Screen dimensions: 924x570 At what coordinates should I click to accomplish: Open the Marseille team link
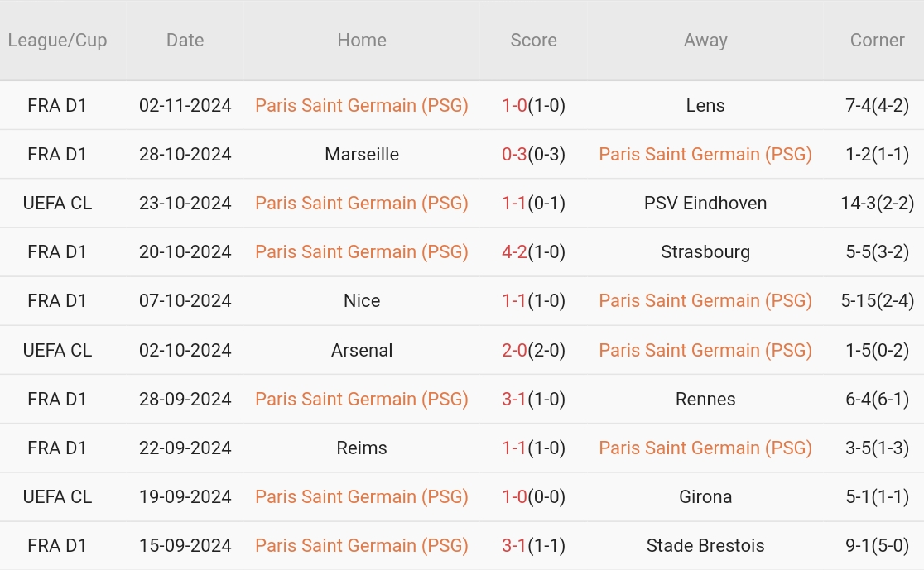(362, 154)
